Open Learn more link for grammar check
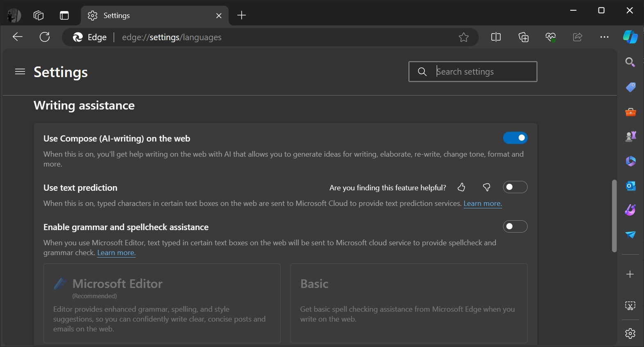Image resolution: width=644 pixels, height=347 pixels. click(116, 253)
